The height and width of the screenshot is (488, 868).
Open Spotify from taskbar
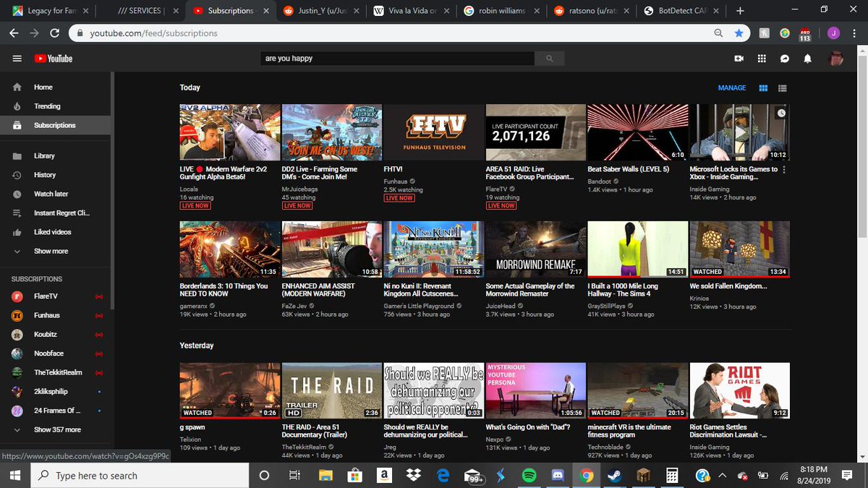click(x=528, y=475)
